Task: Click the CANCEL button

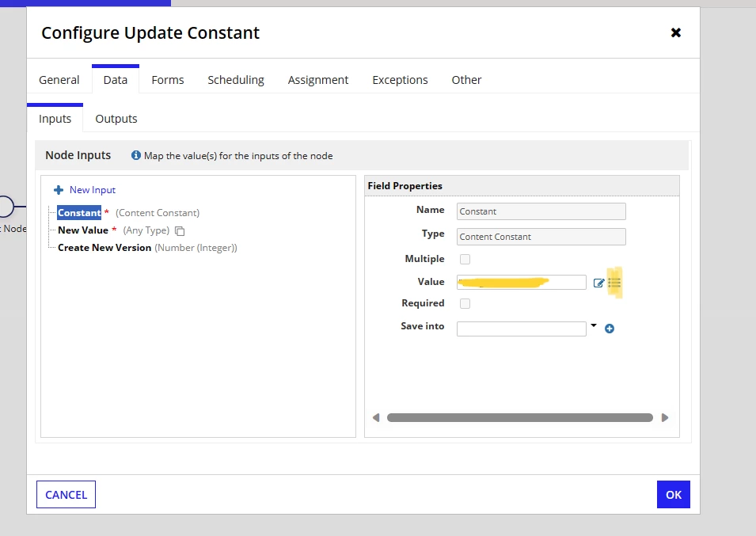Action: point(66,495)
